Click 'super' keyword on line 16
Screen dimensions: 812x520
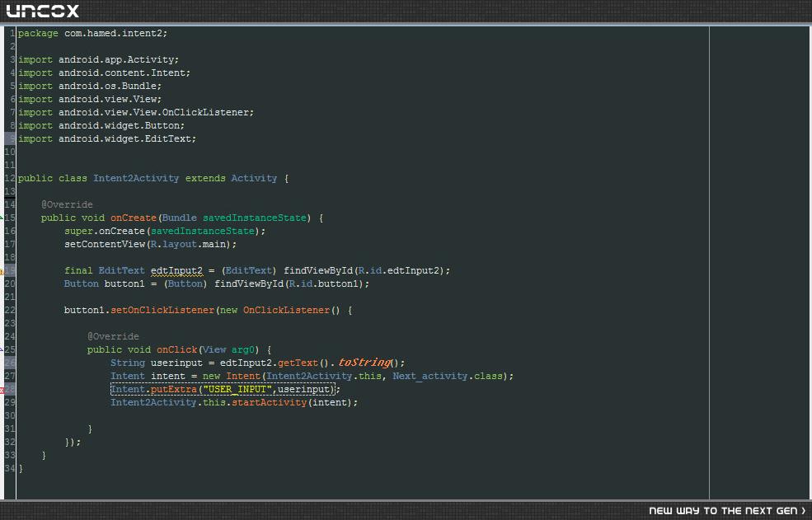78,231
